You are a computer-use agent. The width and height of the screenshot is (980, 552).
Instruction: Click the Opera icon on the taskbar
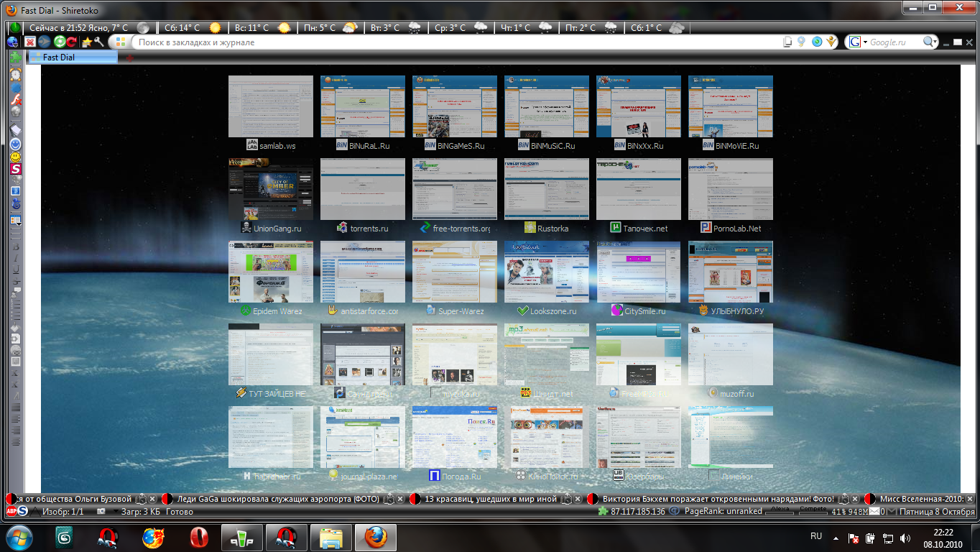199,538
